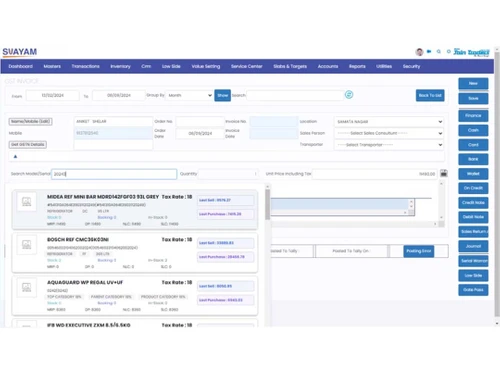Click the Low Side button in sidebar
This screenshot has height=375, width=500.
[473, 275]
